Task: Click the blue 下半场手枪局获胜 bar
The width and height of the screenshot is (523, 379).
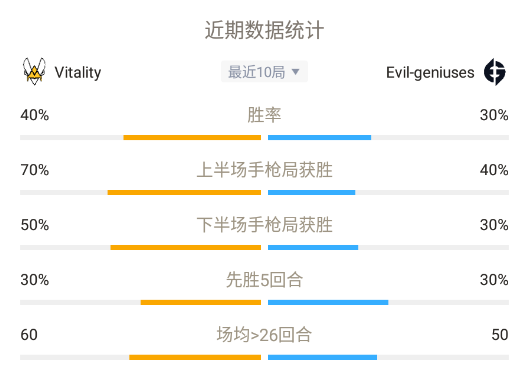Action: click(313, 248)
